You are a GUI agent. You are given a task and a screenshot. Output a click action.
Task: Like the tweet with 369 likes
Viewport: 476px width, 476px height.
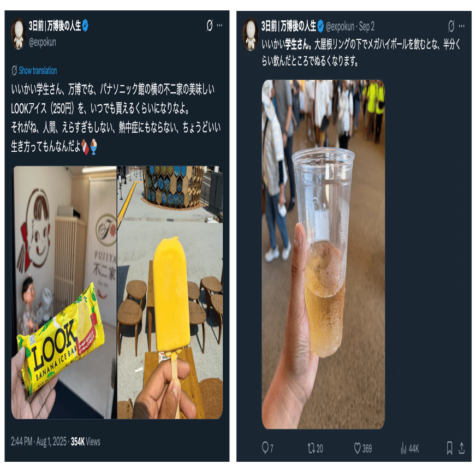pyautogui.click(x=363, y=448)
